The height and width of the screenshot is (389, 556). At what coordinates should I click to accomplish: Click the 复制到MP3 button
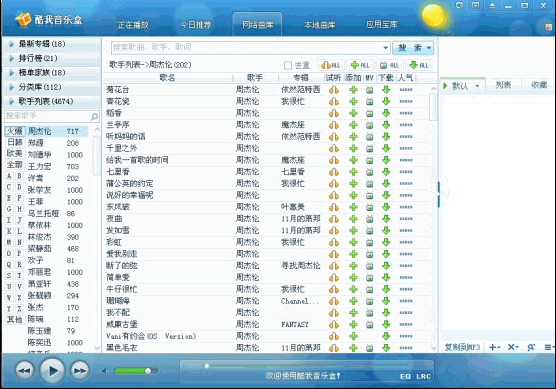[462, 347]
